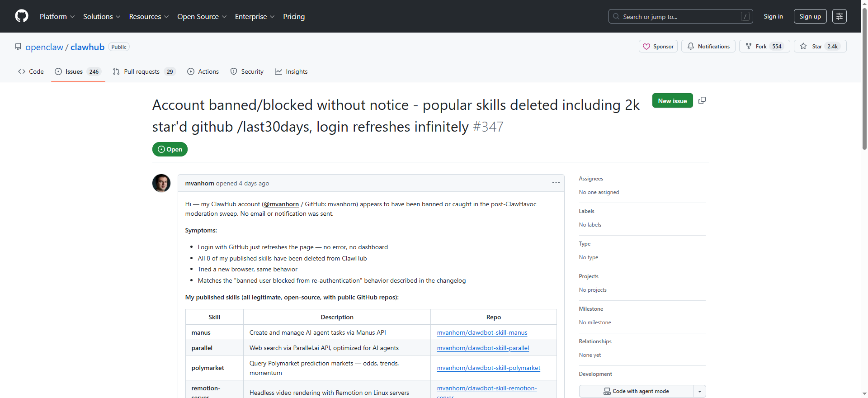Open the Actions tab
868x398 pixels.
click(203, 71)
